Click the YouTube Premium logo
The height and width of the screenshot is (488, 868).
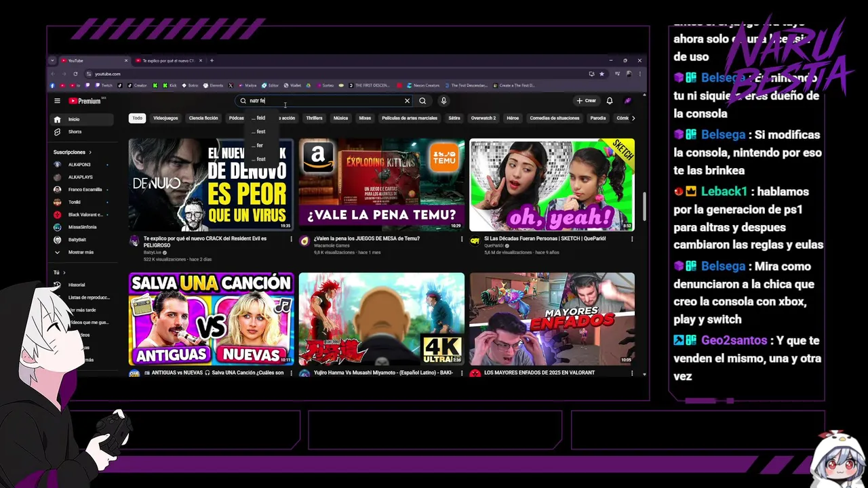84,101
